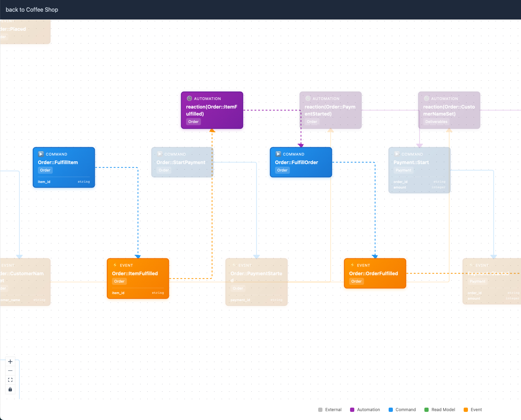Select the faded Order::StartPayment command node
The width and height of the screenshot is (521, 420).
pyautogui.click(x=182, y=162)
